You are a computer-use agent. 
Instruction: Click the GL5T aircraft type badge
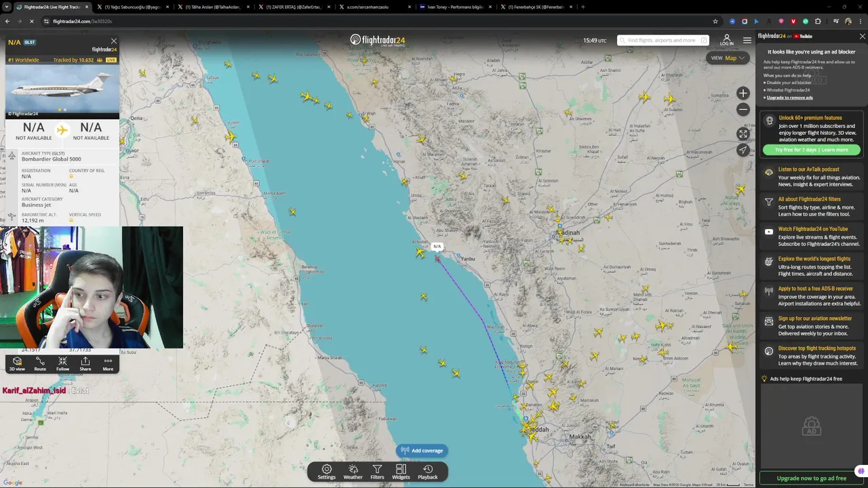point(30,43)
